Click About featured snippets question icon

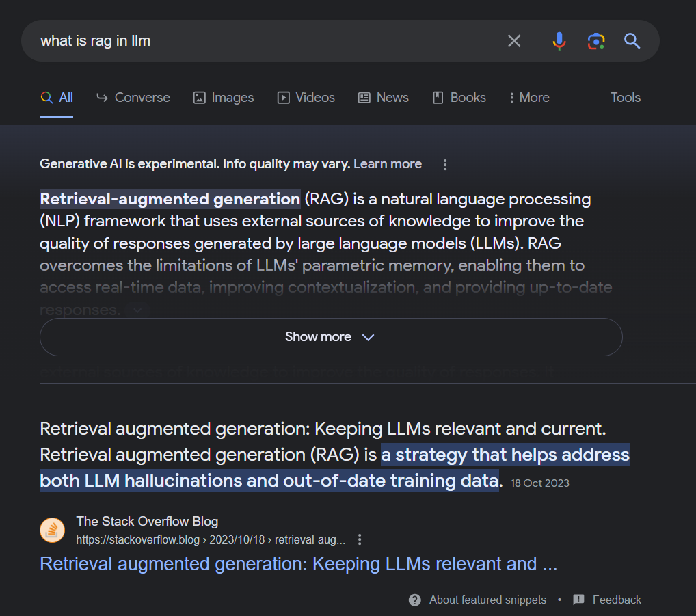pos(414,600)
